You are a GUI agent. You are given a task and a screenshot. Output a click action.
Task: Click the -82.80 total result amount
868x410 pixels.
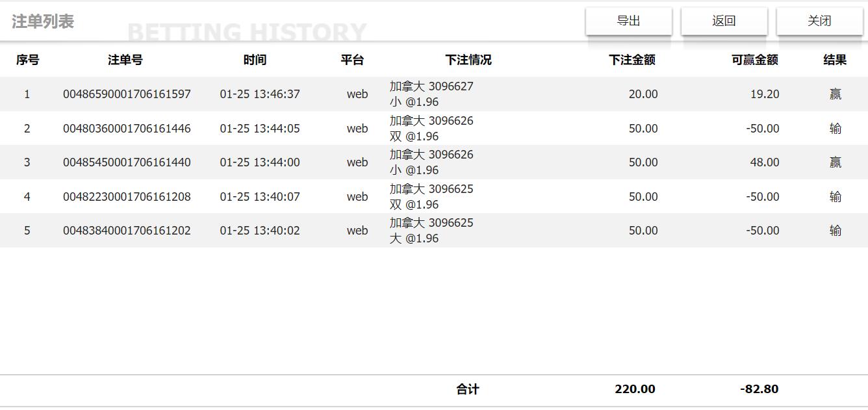tap(759, 389)
